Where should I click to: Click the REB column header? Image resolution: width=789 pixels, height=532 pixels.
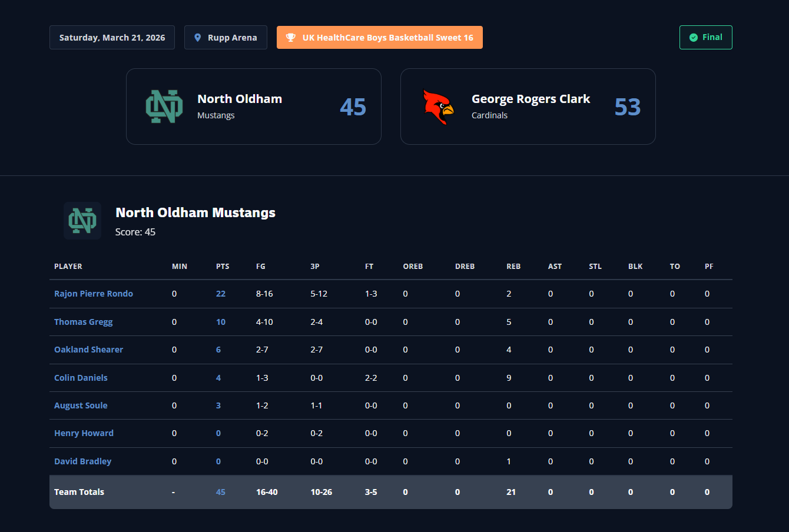pyautogui.click(x=513, y=267)
